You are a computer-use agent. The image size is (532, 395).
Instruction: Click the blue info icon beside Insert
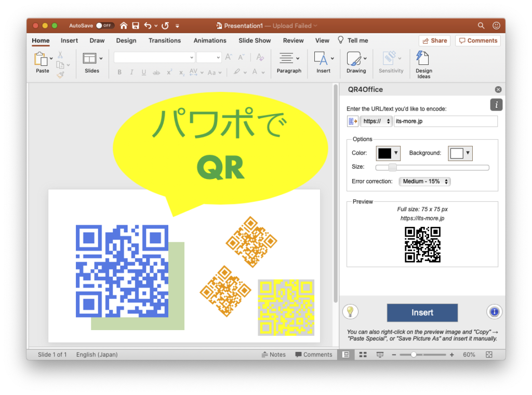[x=494, y=312]
